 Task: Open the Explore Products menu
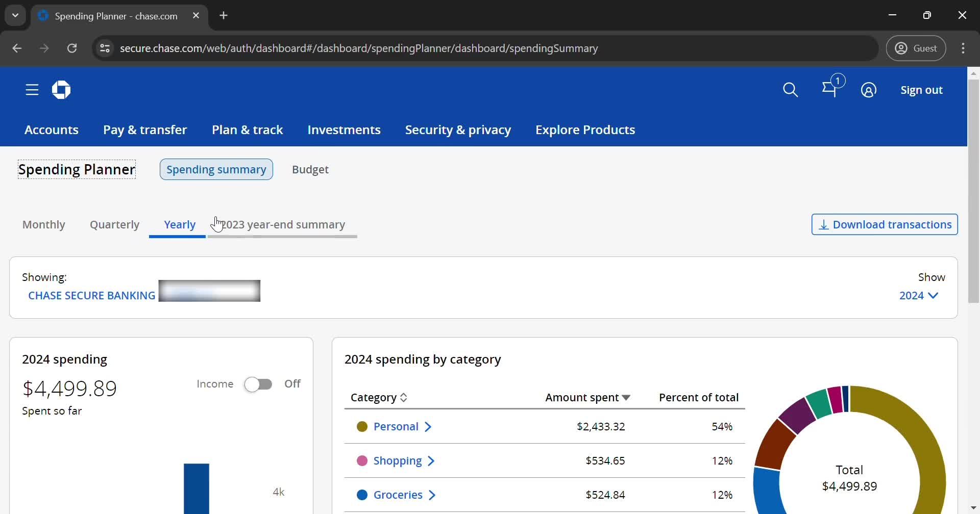click(585, 130)
